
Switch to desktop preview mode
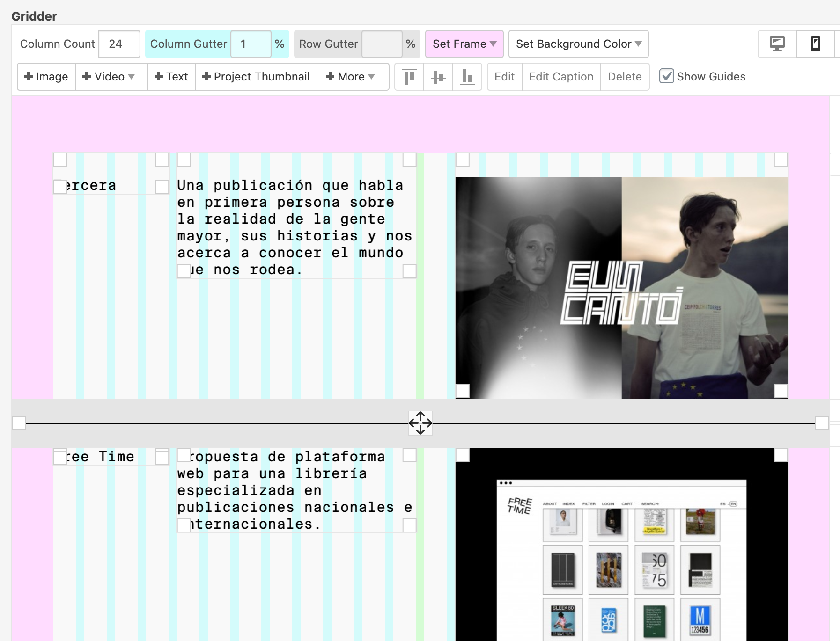pyautogui.click(x=776, y=44)
